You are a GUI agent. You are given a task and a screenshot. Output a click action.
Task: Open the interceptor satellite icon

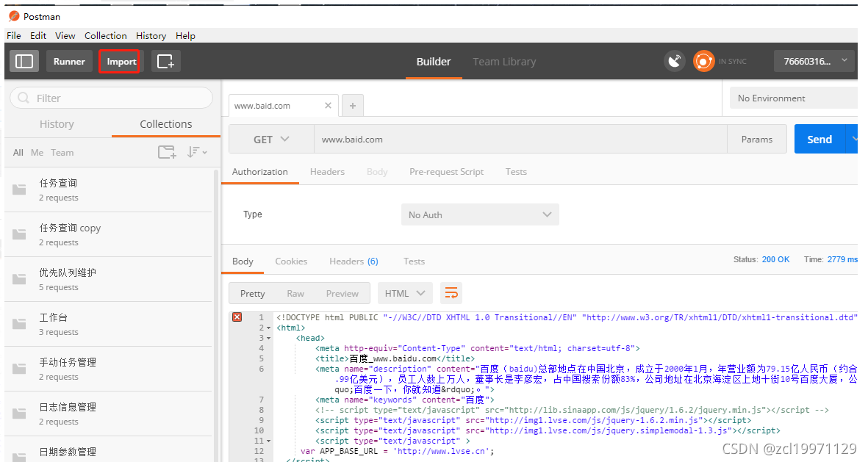(x=674, y=61)
